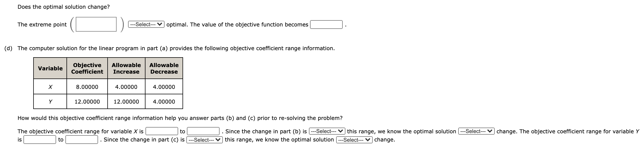
Task: Click the X variable row label
Action: pos(50,87)
